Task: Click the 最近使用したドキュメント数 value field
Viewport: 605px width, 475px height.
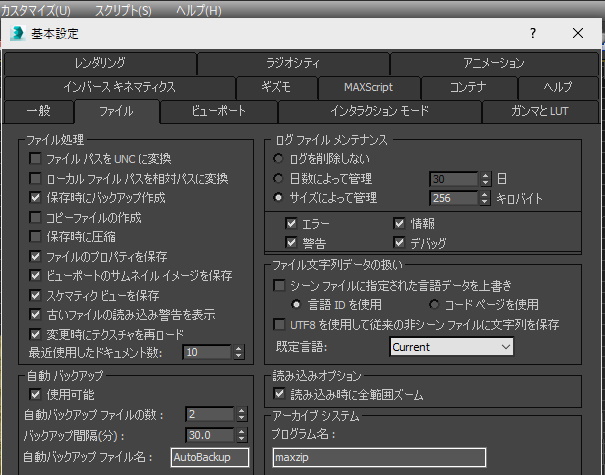Action: point(207,352)
